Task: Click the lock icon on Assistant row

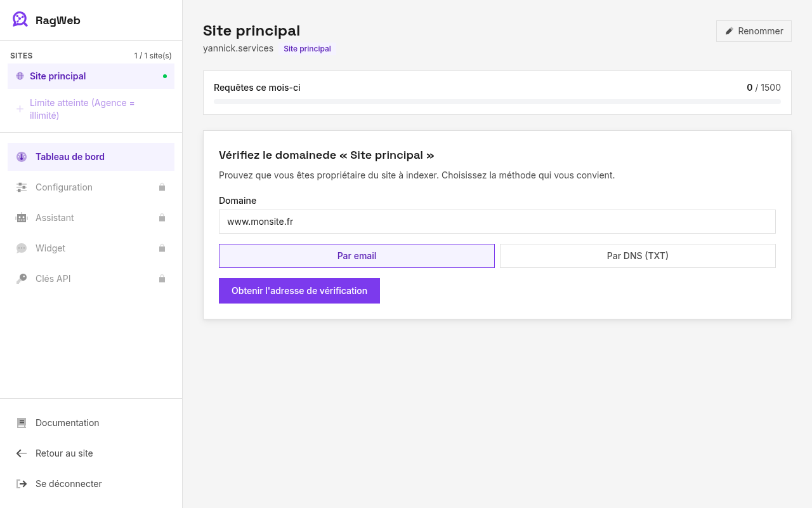Action: point(162,218)
